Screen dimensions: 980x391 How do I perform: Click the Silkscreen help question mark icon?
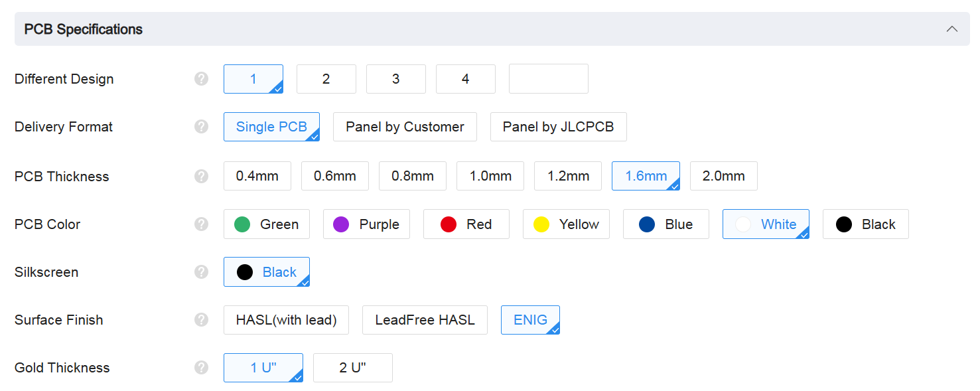pos(202,272)
